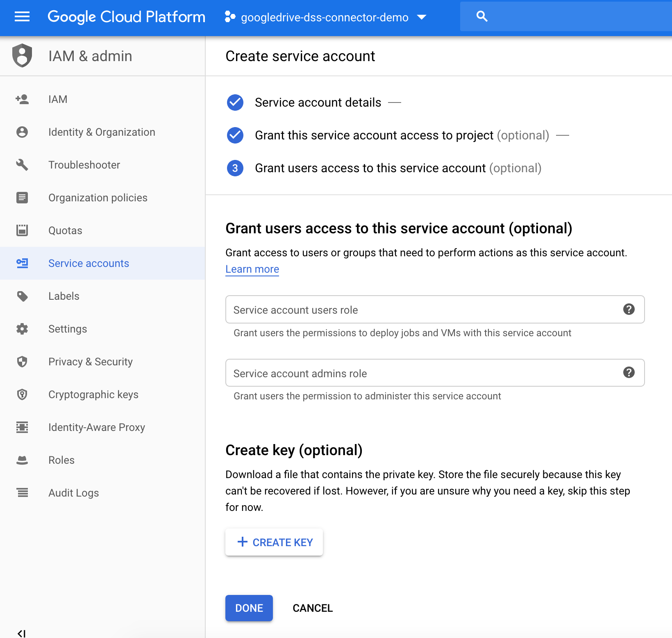672x638 pixels.
Task: Click the Quotas icon
Action: [22, 230]
